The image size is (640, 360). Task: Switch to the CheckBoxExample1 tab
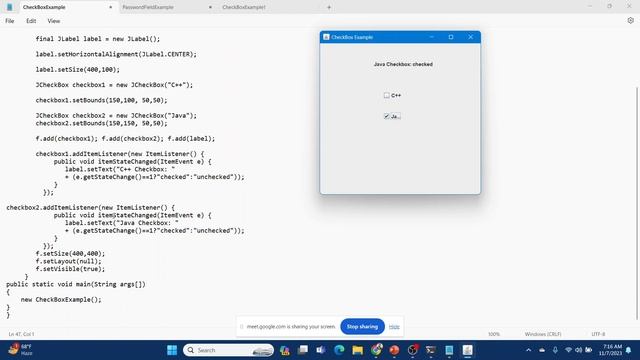pyautogui.click(x=244, y=7)
